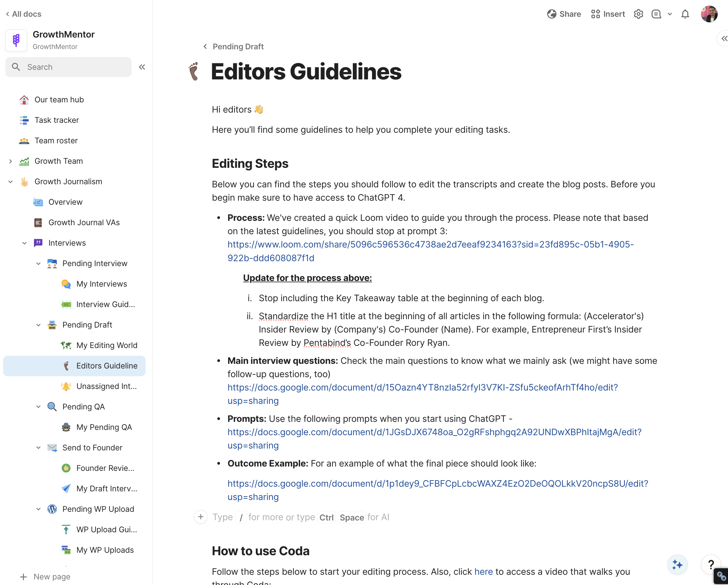
Task: Click in the sidebar Search field
Action: pos(68,67)
